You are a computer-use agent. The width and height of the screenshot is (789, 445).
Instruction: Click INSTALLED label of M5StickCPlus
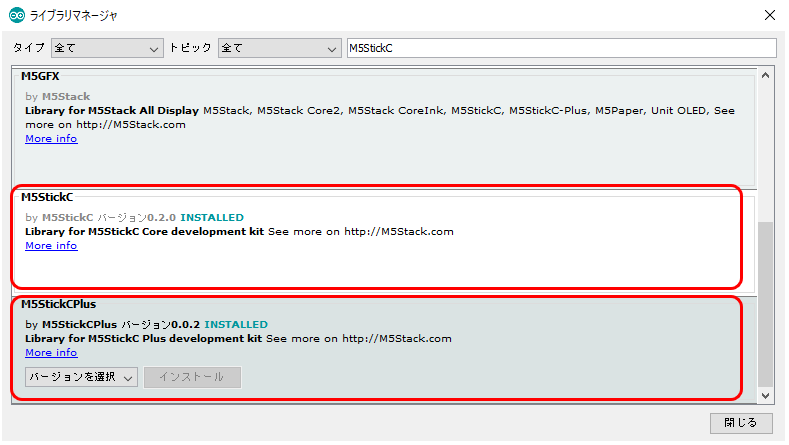[x=236, y=325]
